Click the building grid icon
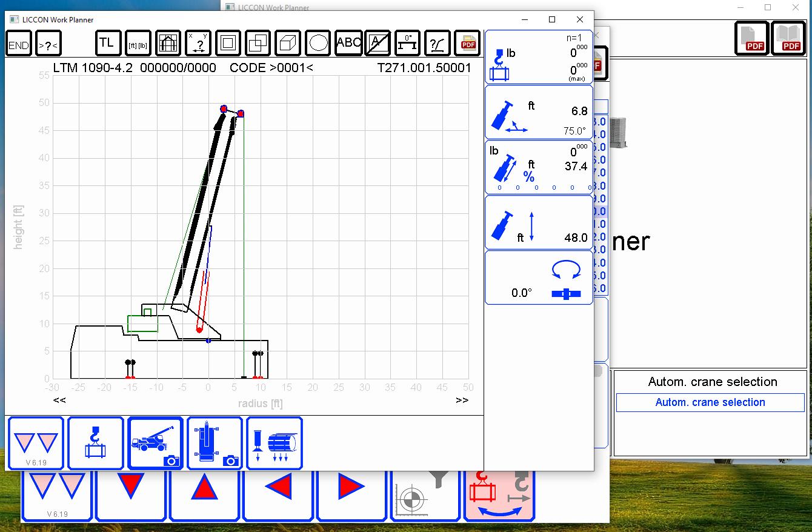The image size is (812, 532). [x=168, y=43]
